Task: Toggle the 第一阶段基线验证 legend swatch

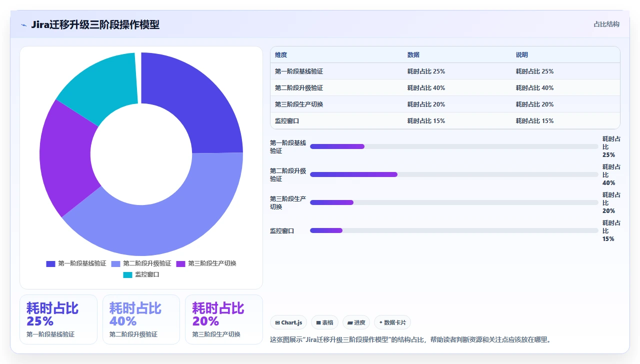Action: (x=50, y=263)
